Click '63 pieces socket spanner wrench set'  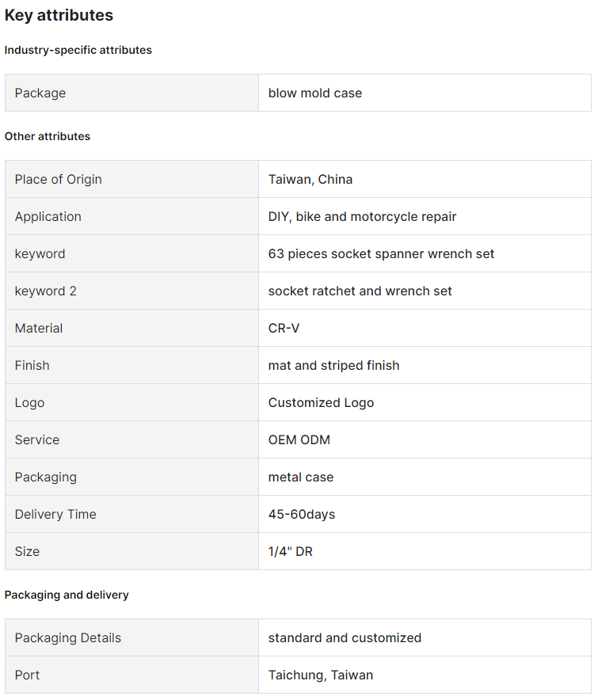pyautogui.click(x=381, y=253)
